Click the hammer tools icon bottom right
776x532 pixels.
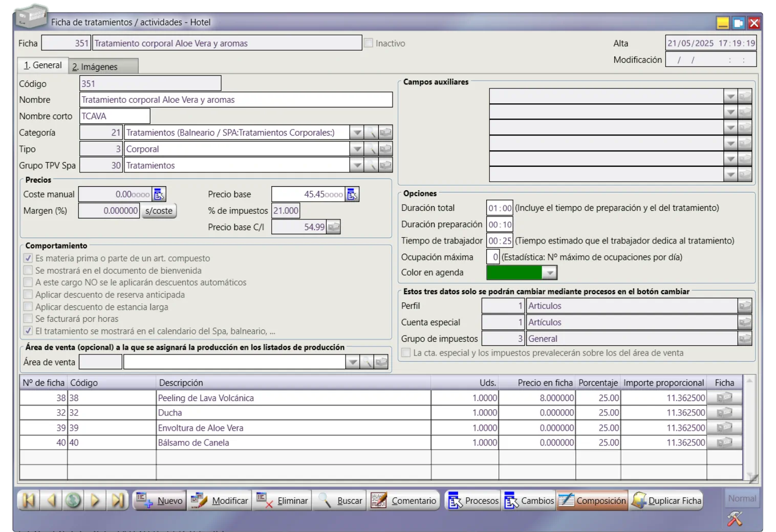(x=735, y=519)
